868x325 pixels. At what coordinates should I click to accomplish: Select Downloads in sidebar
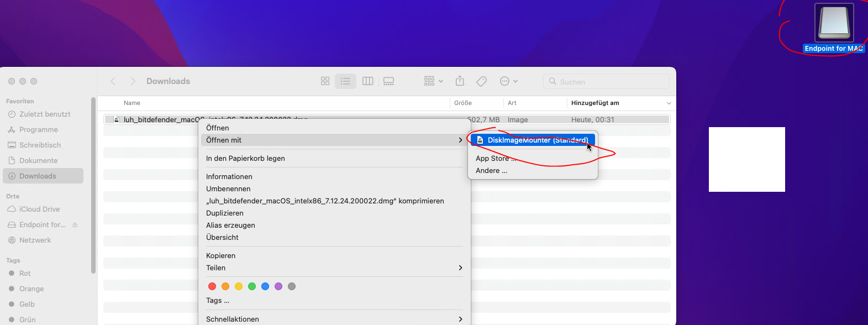pos(43,176)
